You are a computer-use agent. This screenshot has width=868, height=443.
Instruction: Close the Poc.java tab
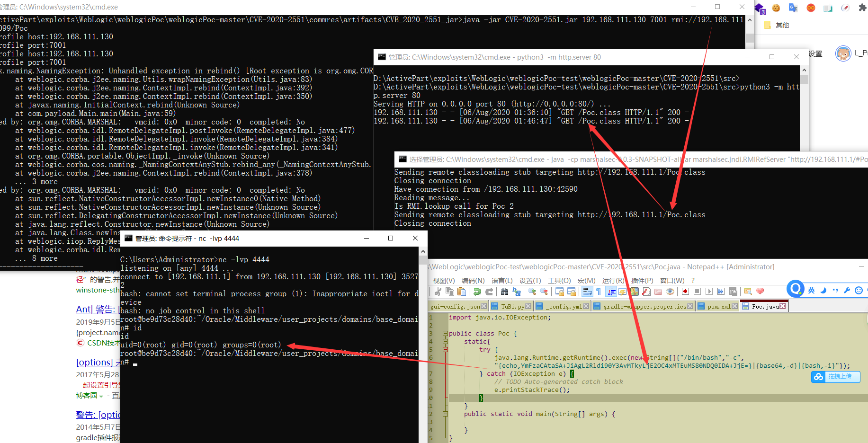782,306
